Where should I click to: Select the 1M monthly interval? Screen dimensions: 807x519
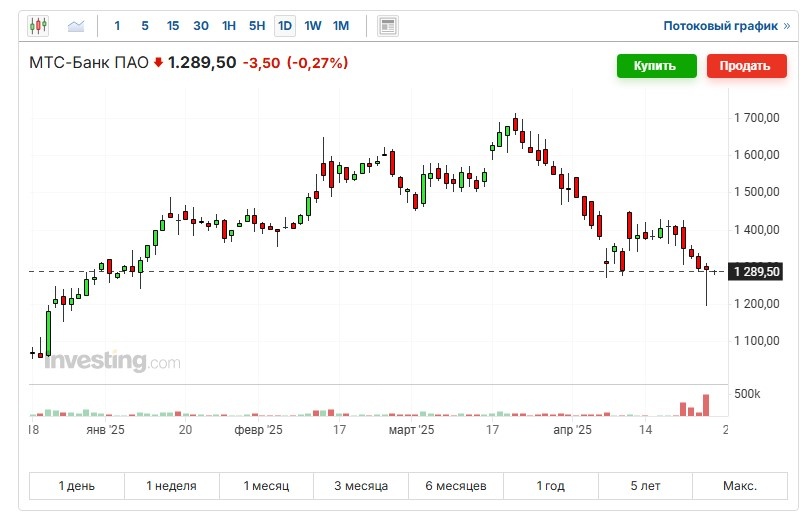341,26
